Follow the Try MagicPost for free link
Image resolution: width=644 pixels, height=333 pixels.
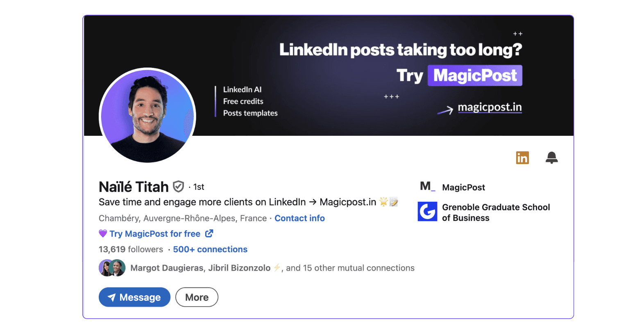pos(155,234)
